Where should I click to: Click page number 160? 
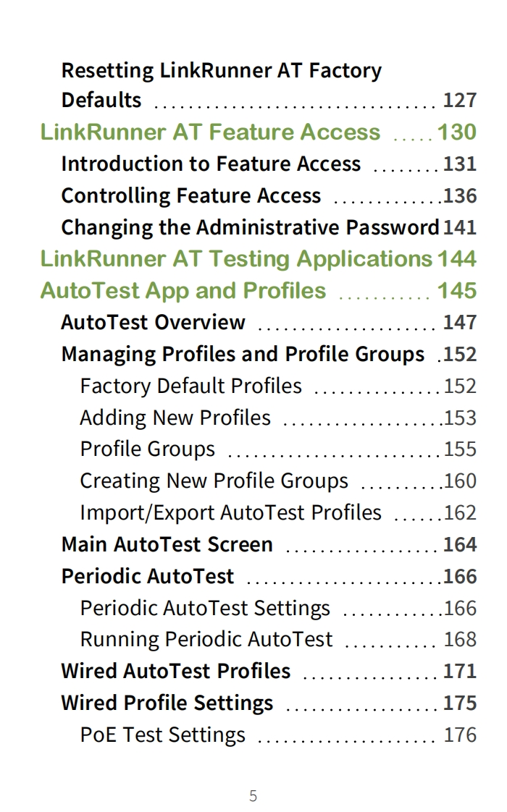pos(460,481)
